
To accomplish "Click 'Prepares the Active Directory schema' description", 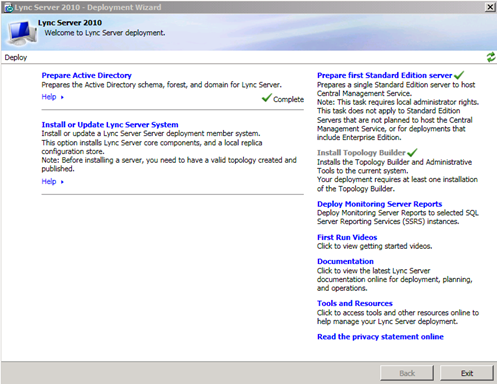I will click(x=161, y=85).
